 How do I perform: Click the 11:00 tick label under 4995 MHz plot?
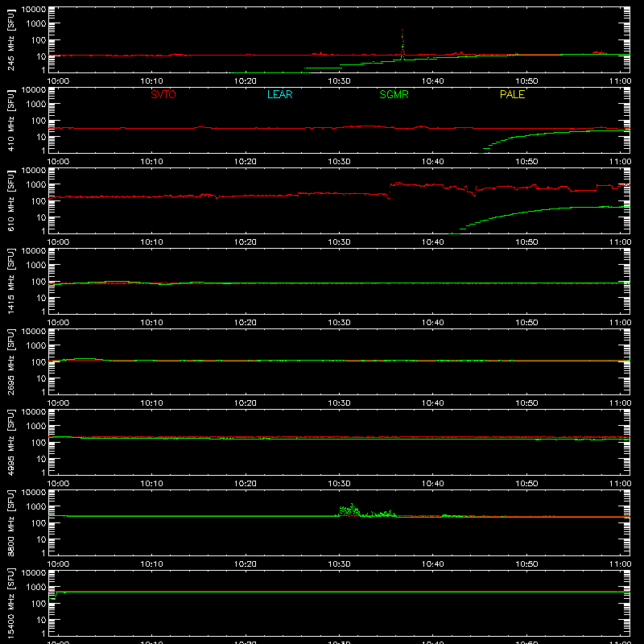click(620, 484)
